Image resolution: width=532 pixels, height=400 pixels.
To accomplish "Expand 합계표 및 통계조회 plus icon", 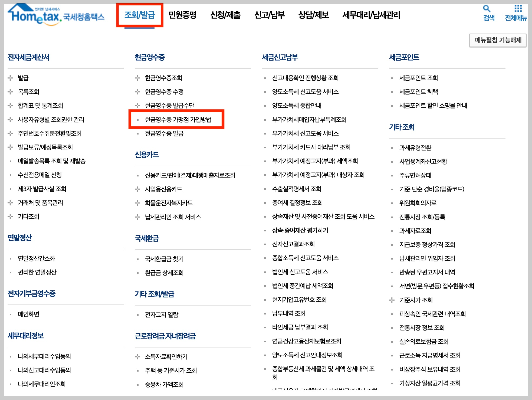I will [x=10, y=106].
